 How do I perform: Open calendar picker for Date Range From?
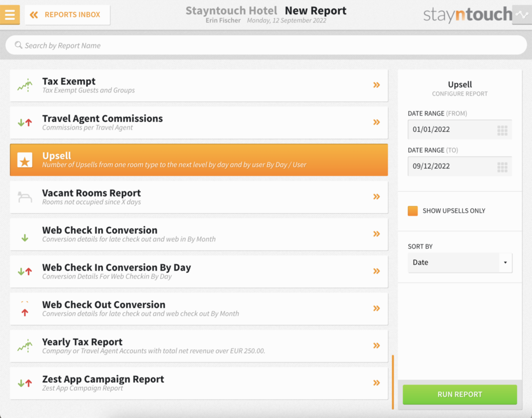502,130
